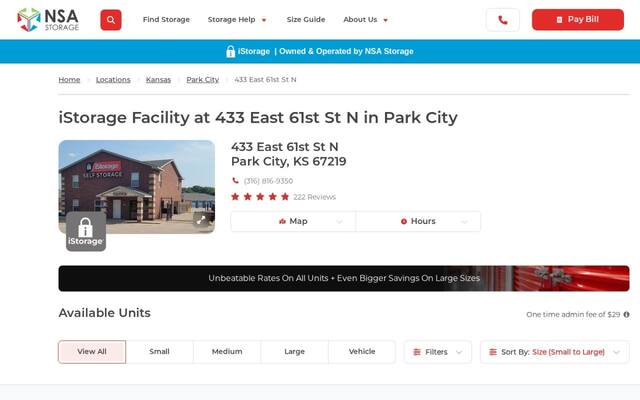Select the Vehicle units tab
Screen dimensions: 640x400
tap(362, 352)
